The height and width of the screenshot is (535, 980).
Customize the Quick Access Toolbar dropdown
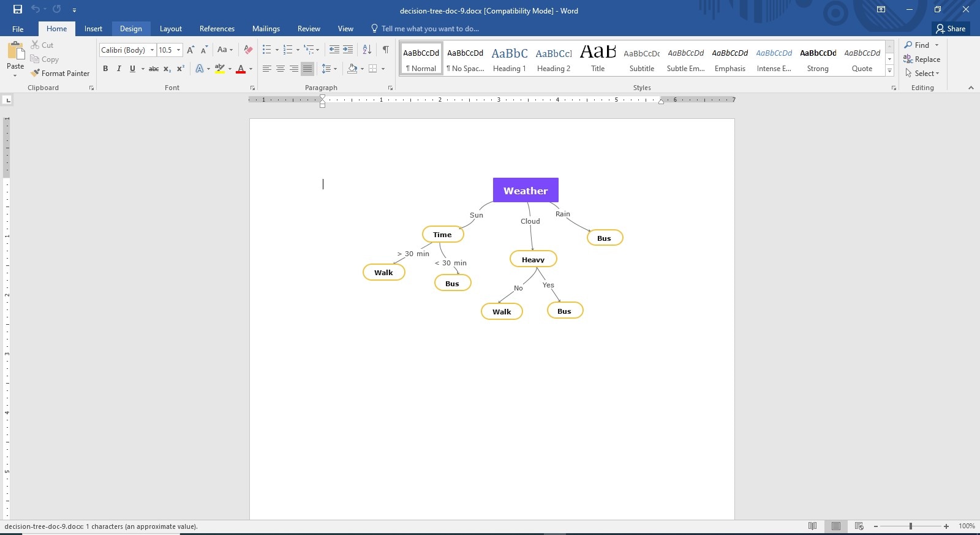(x=74, y=10)
